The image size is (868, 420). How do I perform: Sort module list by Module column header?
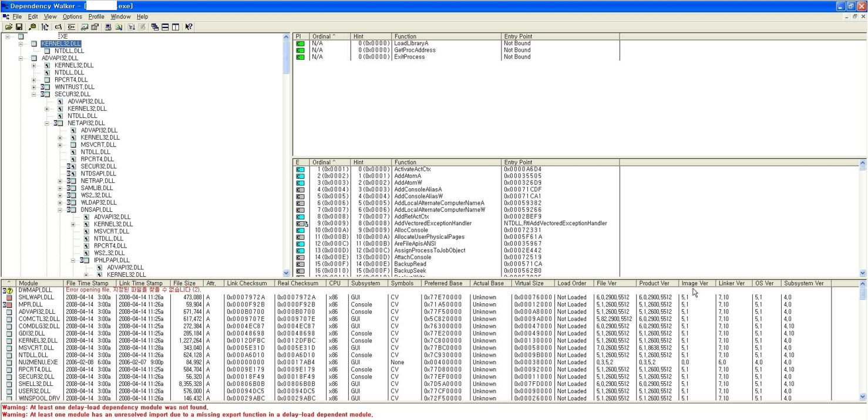pyautogui.click(x=40, y=283)
